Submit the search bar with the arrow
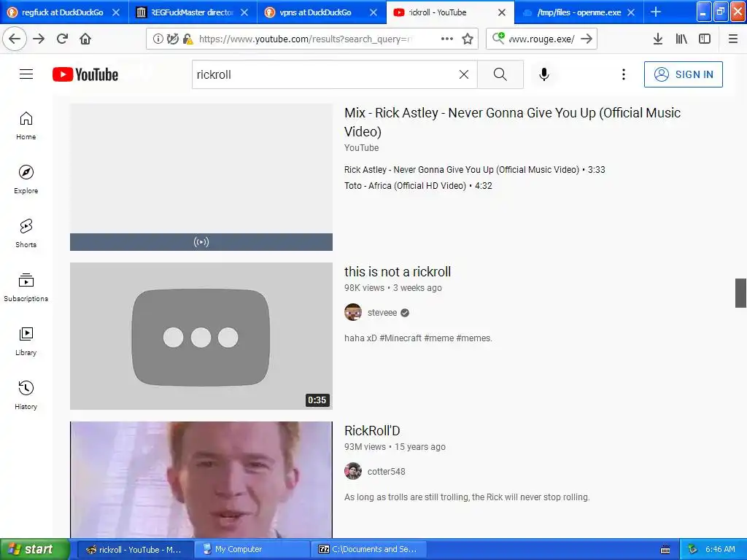747x560 pixels. click(x=587, y=39)
